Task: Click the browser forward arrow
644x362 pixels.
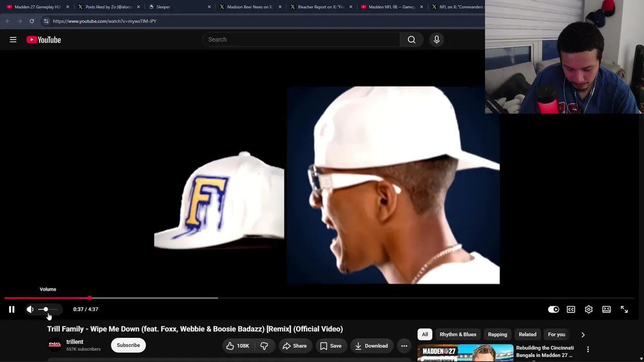Action: click(20, 21)
